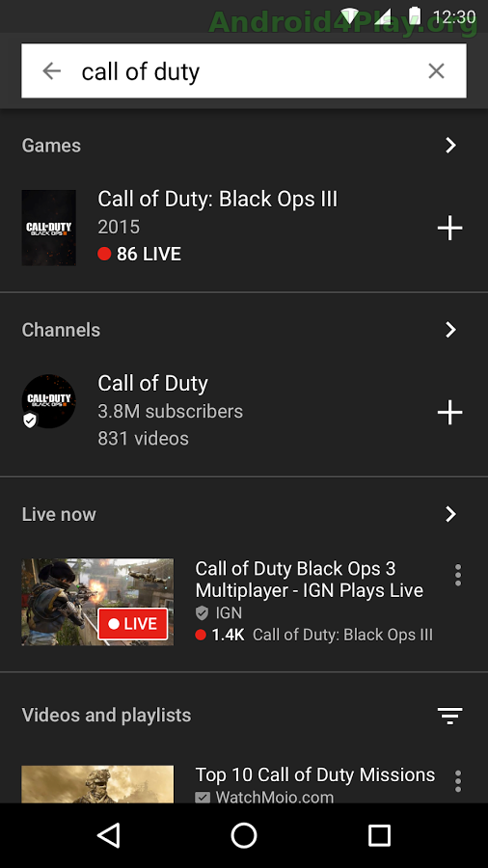488x868 pixels.
Task: Expand the Games section chevron
Action: (451, 146)
